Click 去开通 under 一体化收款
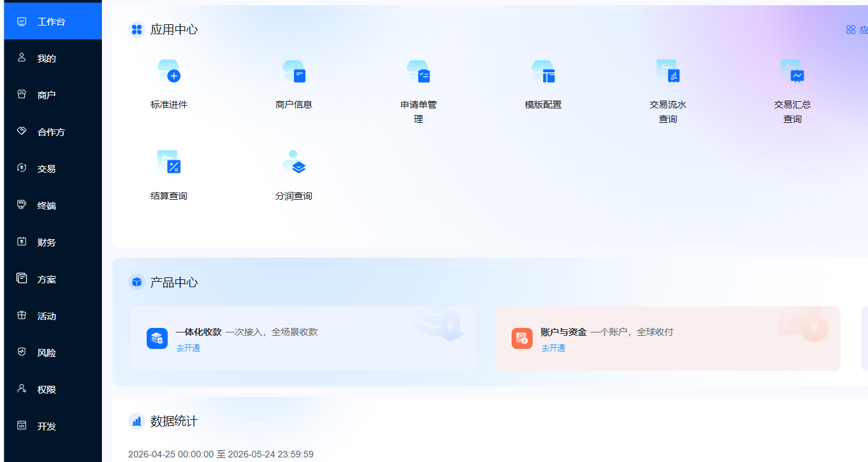 [x=188, y=348]
